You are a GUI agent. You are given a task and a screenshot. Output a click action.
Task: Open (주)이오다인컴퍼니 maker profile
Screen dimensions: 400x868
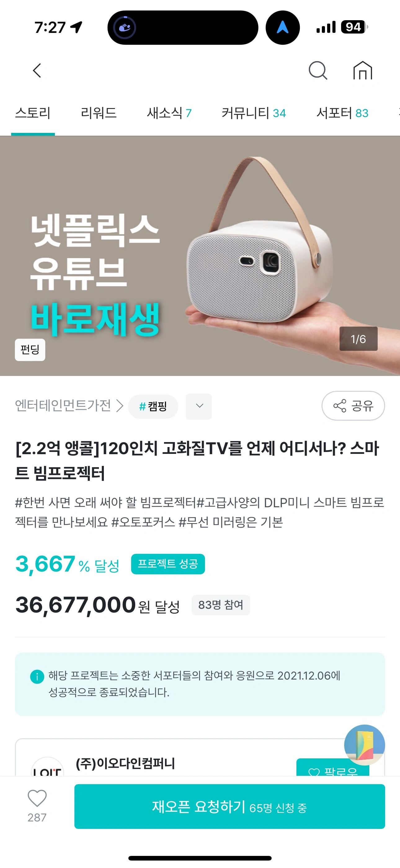[x=125, y=763]
